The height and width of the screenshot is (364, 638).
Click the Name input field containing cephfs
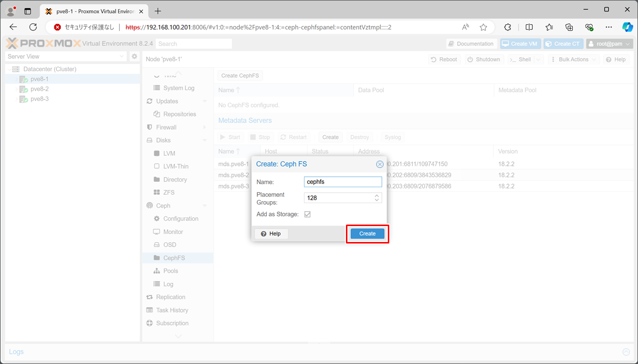coord(342,182)
